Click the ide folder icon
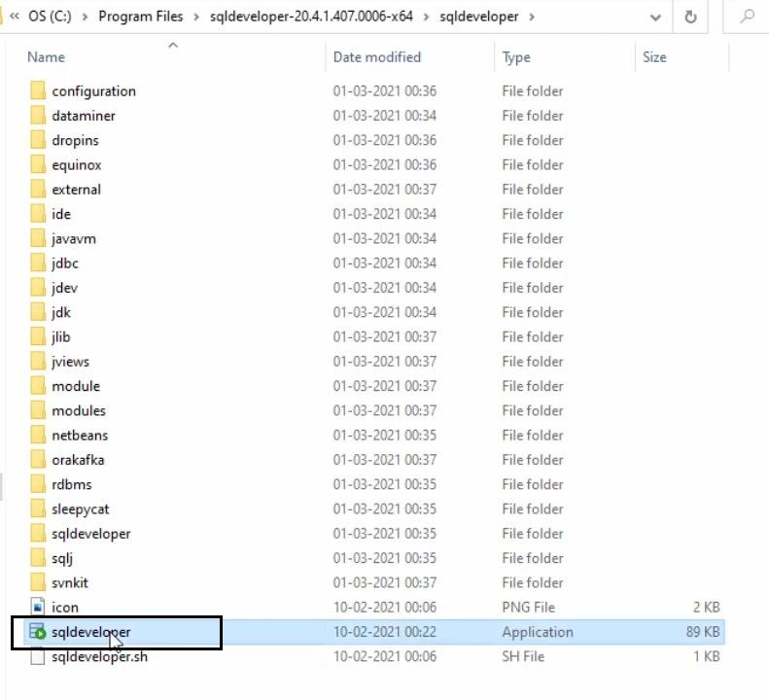Viewport: 769px width, 700px height. click(38, 213)
